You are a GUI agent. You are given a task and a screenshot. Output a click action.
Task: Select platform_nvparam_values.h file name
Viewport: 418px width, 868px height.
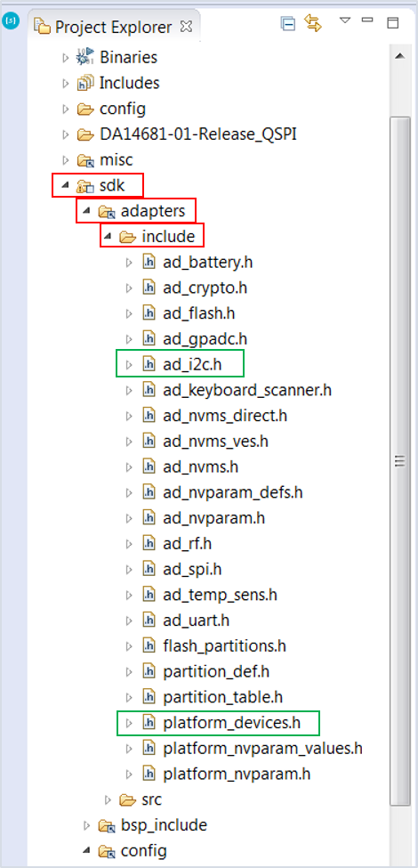click(262, 749)
